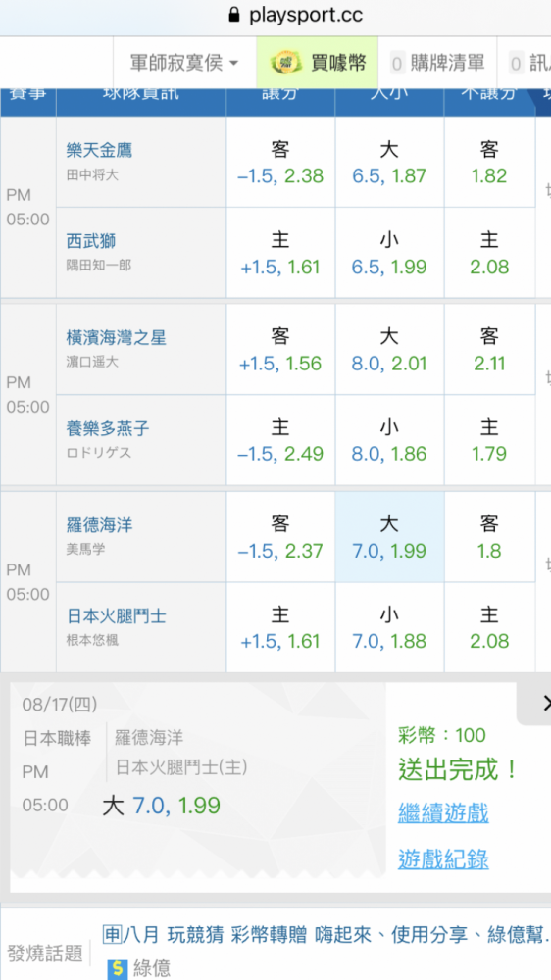Open the 八月 玩競猜 彩幣轉贈 topic

click(x=215, y=934)
